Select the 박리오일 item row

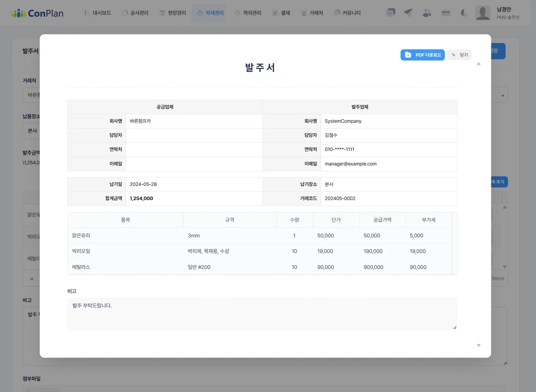point(259,251)
